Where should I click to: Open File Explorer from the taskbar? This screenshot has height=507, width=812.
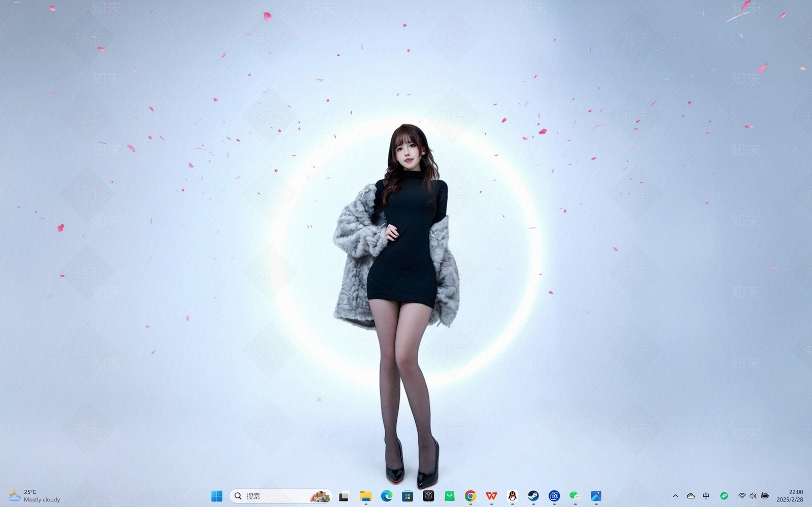365,496
